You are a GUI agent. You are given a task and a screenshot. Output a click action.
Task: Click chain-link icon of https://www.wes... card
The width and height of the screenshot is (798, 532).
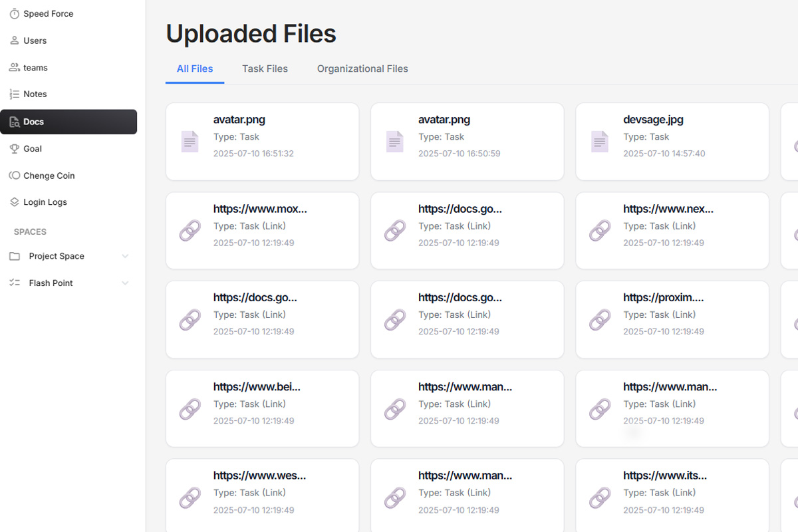pyautogui.click(x=190, y=497)
